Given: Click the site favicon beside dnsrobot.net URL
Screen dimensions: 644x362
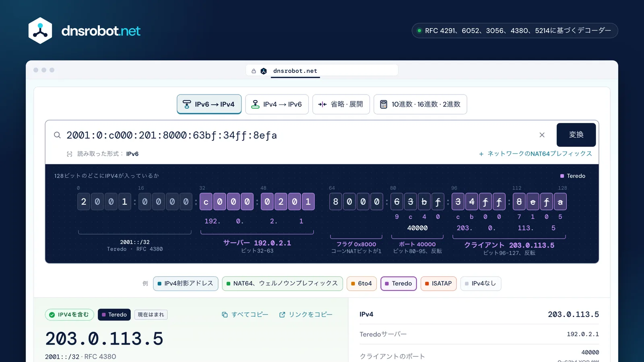Looking at the screenshot, I should (x=264, y=71).
